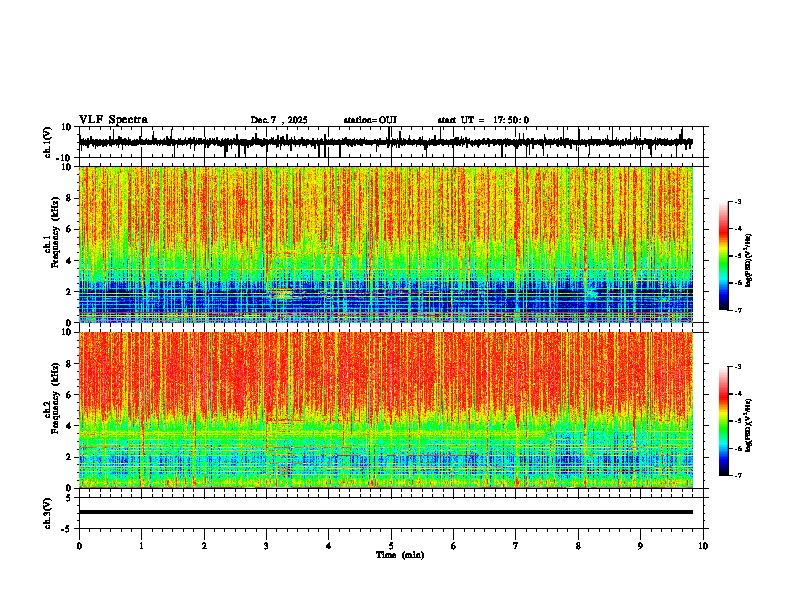Click the "VLF Spectra" plot title
Image resolution: width=792 pixels, height=612 pixels.
pyautogui.click(x=114, y=120)
